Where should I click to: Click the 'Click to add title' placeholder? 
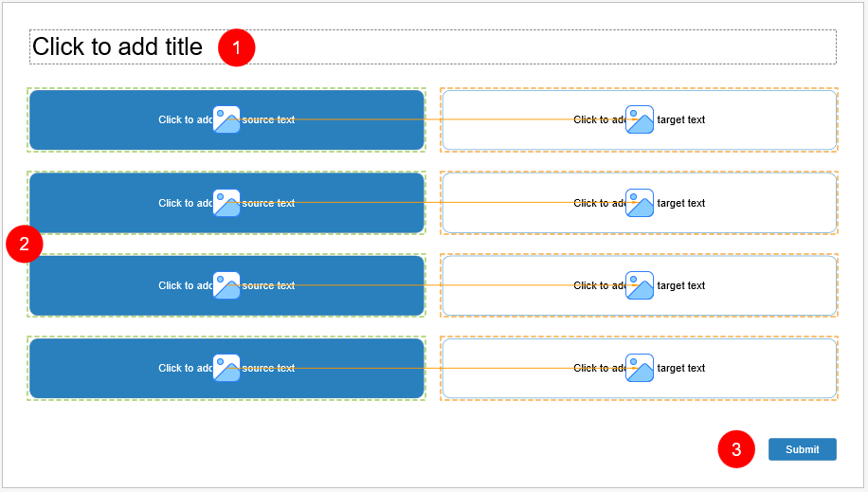coord(118,46)
